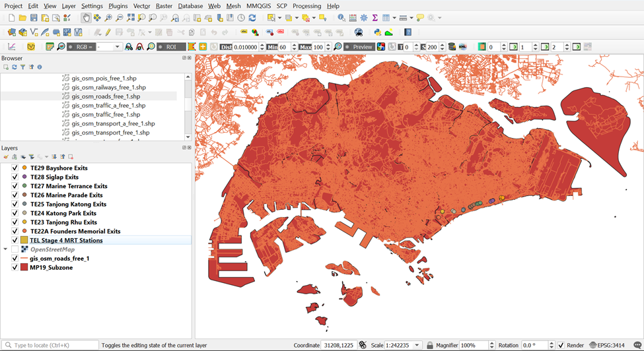The height and width of the screenshot is (351, 644).
Task: Click the TEL Stage 4 MRT Stations color swatch
Action: (x=24, y=241)
